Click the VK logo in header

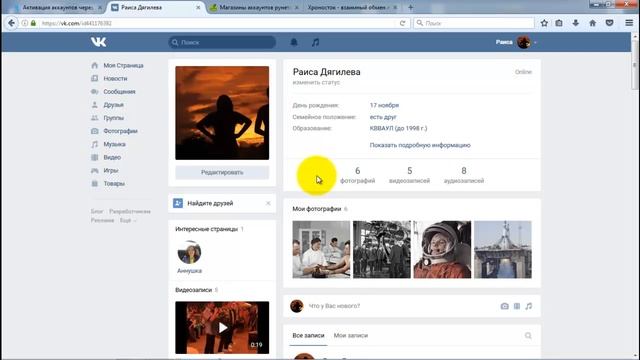(98, 42)
